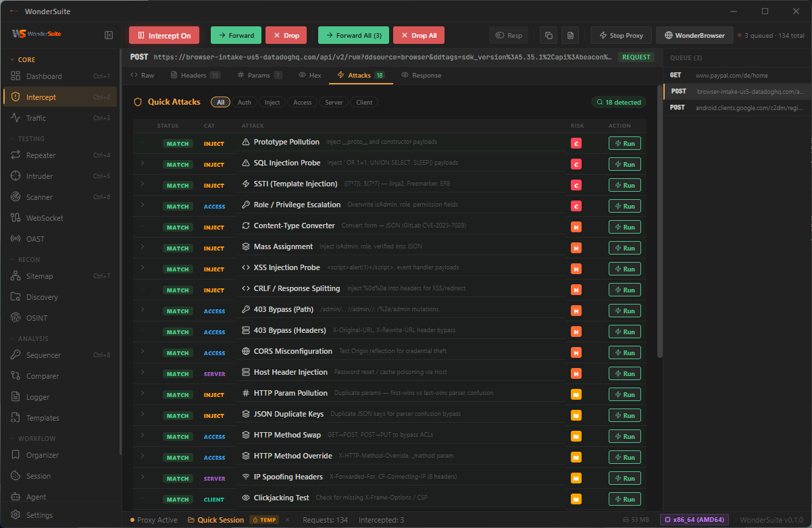Image resolution: width=812 pixels, height=528 pixels.
Task: Select POST android.clients.google.com queue item
Action: pyautogui.click(x=737, y=107)
